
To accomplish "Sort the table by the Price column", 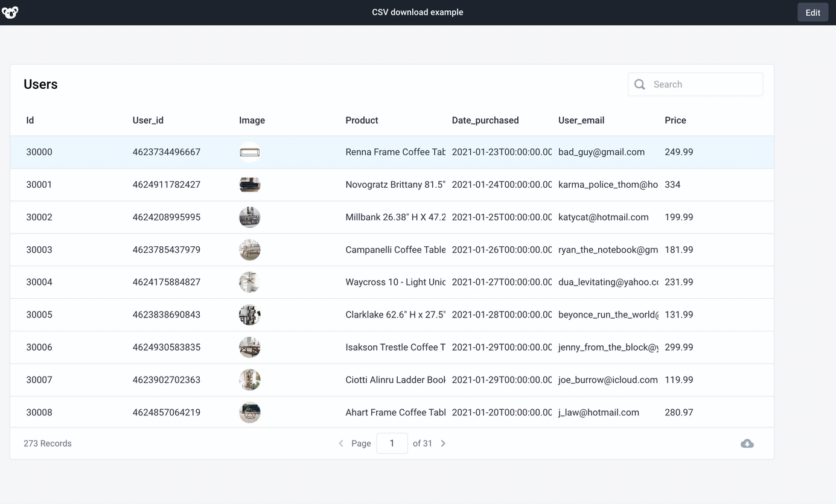I will click(x=675, y=120).
